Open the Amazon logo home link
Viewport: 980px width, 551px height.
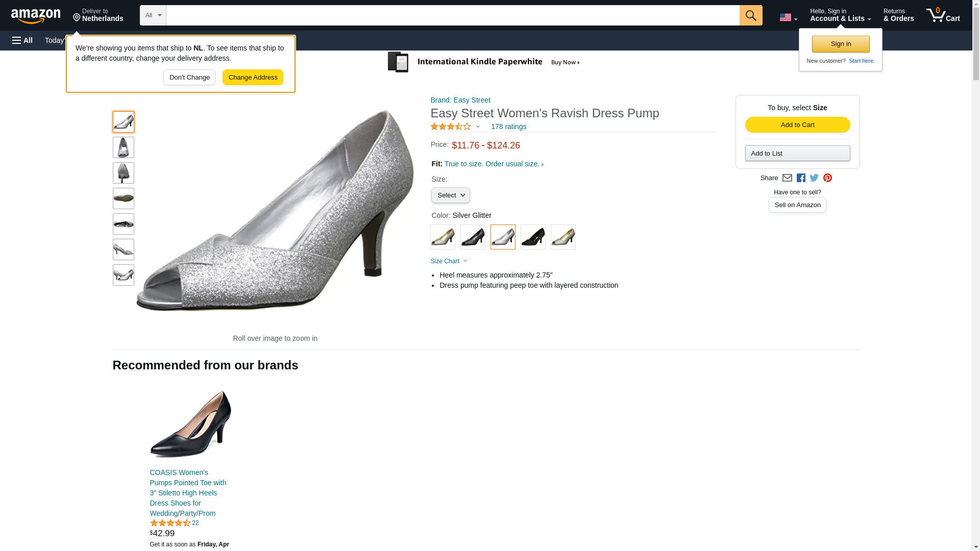coord(36,16)
